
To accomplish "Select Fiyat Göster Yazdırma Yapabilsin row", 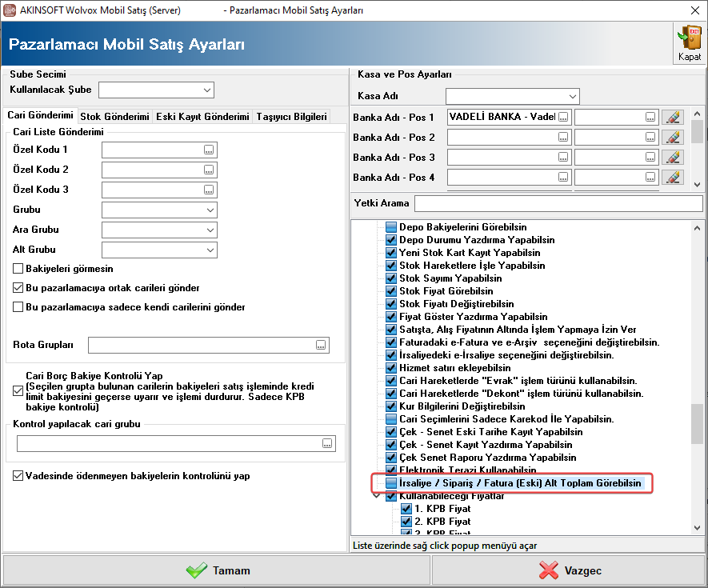I will pos(474,317).
